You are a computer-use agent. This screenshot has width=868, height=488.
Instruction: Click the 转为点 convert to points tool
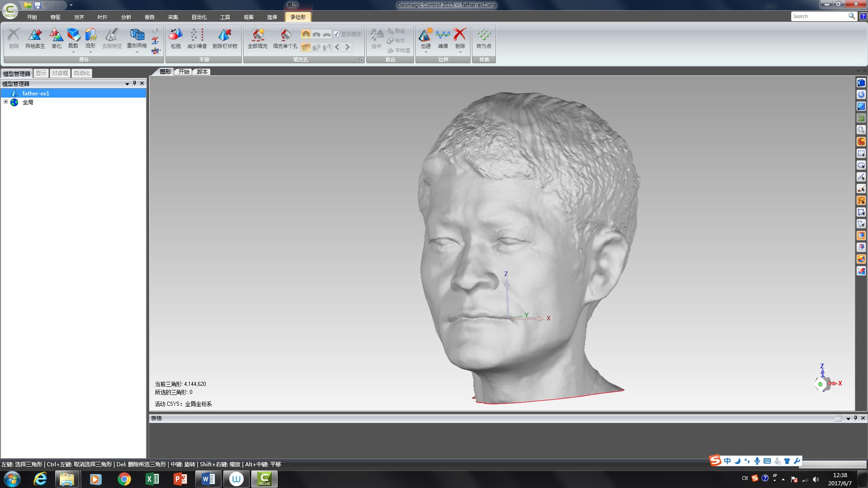pyautogui.click(x=483, y=38)
